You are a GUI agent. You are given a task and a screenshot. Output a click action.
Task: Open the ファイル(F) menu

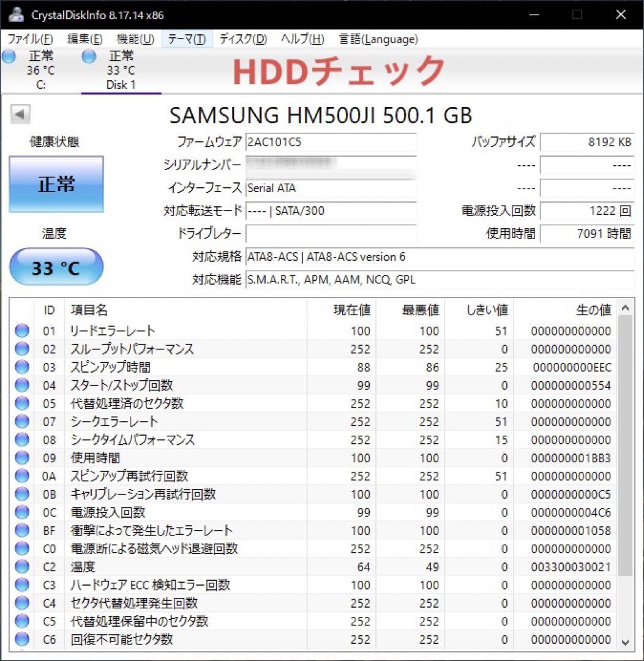pyautogui.click(x=31, y=39)
